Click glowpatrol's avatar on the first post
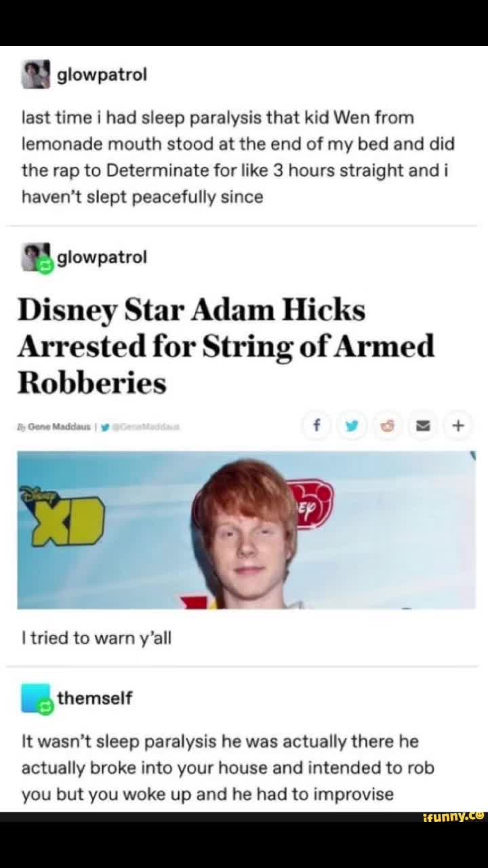This screenshot has width=488, height=868. click(x=35, y=75)
